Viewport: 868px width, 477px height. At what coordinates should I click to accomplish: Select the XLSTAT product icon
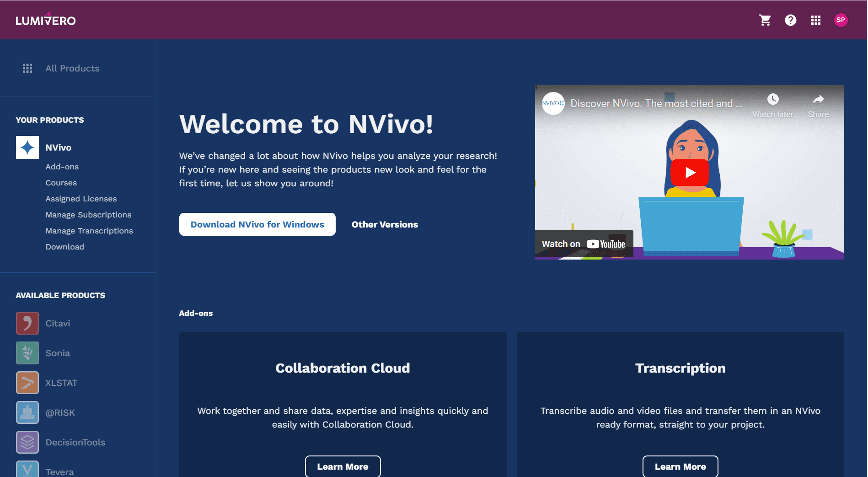27,383
